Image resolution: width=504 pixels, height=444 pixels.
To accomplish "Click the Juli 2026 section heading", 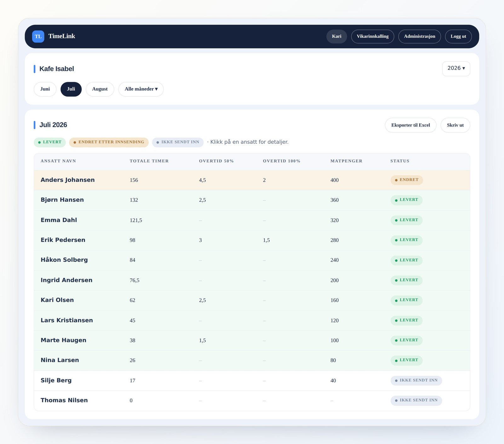I will click(x=53, y=125).
